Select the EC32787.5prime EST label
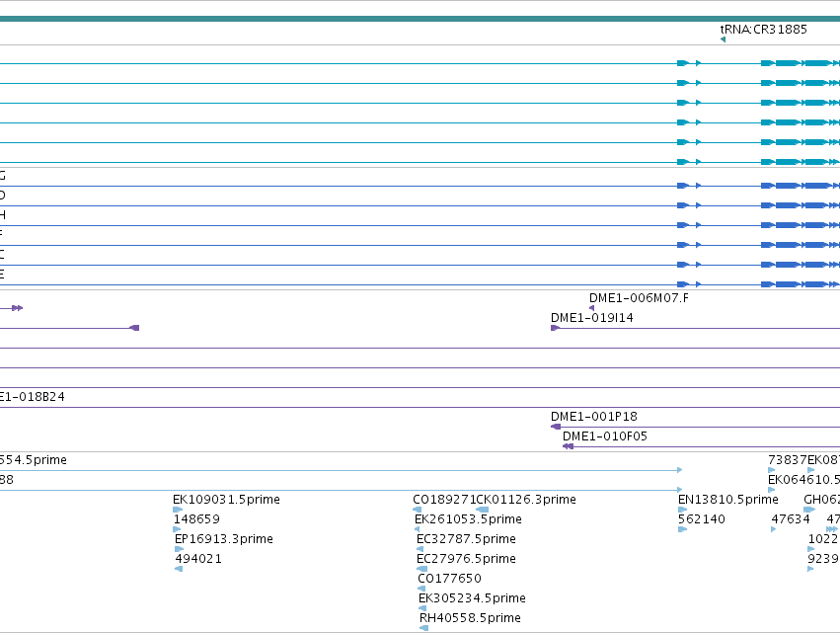840x633 pixels. point(466,539)
